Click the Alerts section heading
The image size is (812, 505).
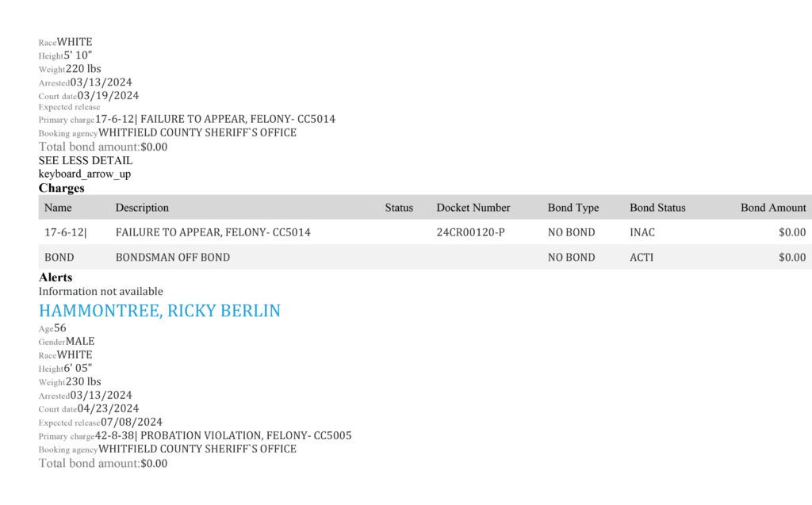tap(56, 277)
